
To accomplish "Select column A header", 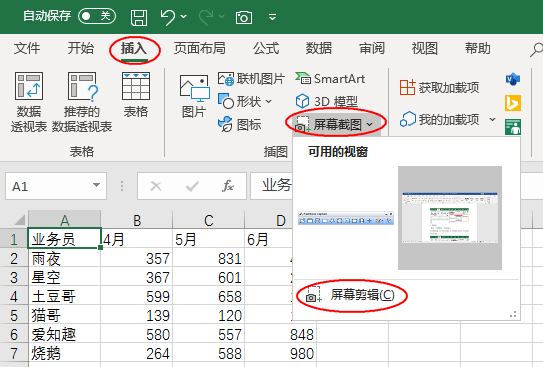I will pyautogui.click(x=64, y=220).
